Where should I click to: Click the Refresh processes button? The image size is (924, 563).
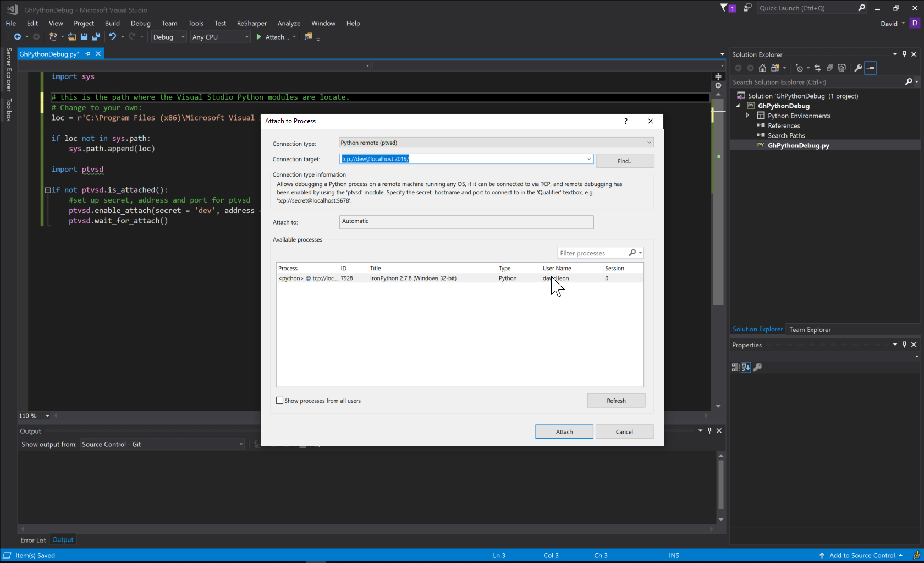[616, 401]
